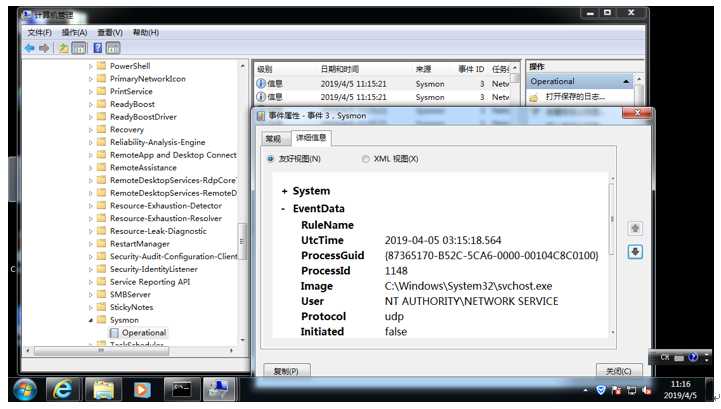The image size is (721, 409).
Task: Expand the SMBServer tree node
Action: tap(91, 294)
